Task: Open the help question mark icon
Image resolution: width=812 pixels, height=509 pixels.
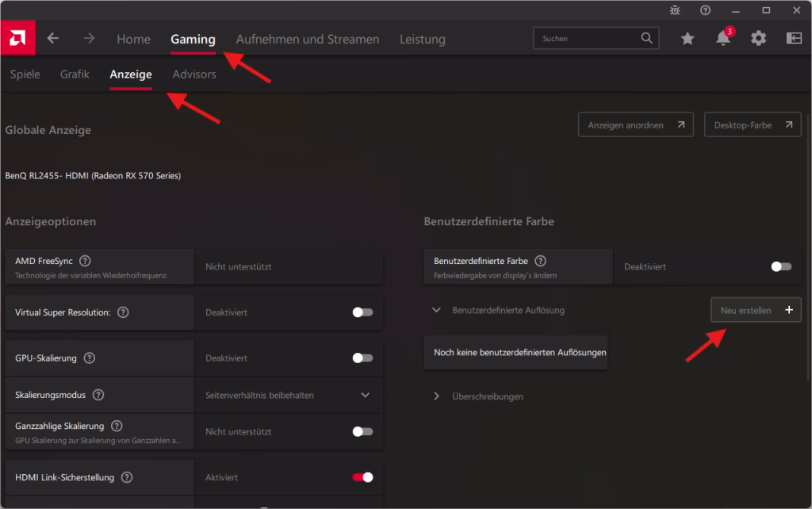Action: click(x=705, y=10)
